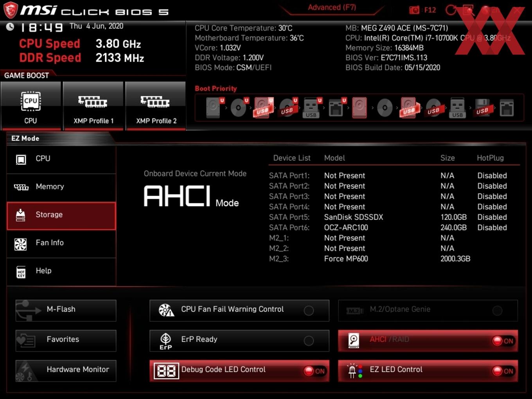
Task: Toggle the ErP Ready switch
Action: click(309, 341)
